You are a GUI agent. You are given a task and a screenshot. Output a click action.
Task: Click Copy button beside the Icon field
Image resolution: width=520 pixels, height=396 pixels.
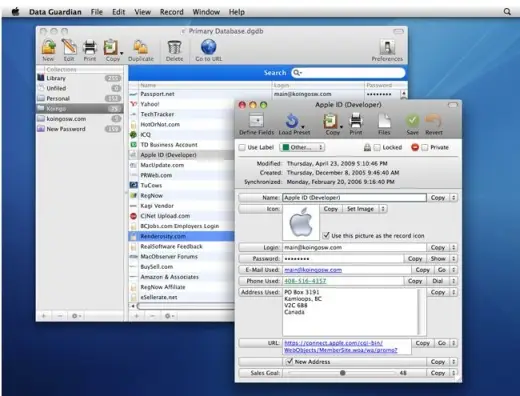pos(331,209)
